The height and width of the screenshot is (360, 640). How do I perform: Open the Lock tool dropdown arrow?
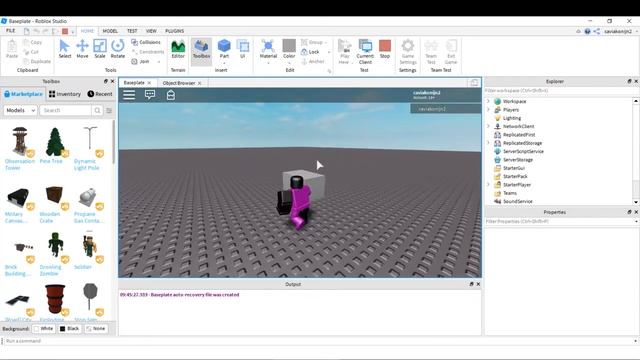click(x=329, y=52)
